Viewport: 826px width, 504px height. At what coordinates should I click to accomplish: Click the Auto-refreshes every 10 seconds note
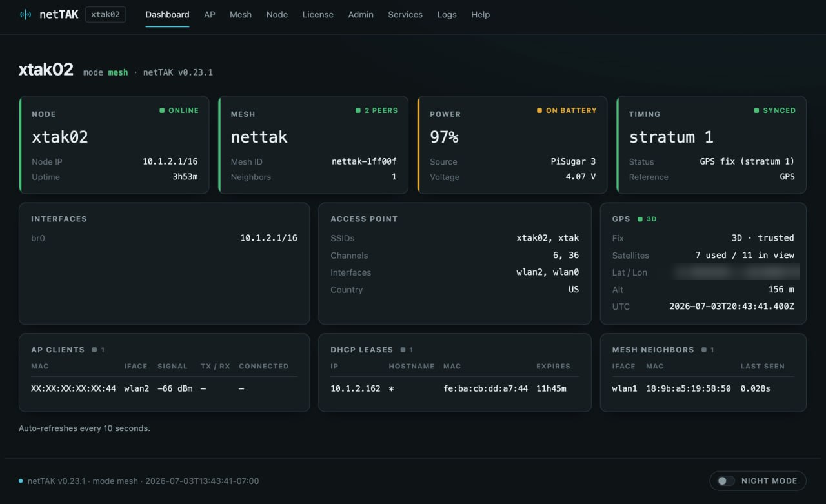[x=85, y=428]
